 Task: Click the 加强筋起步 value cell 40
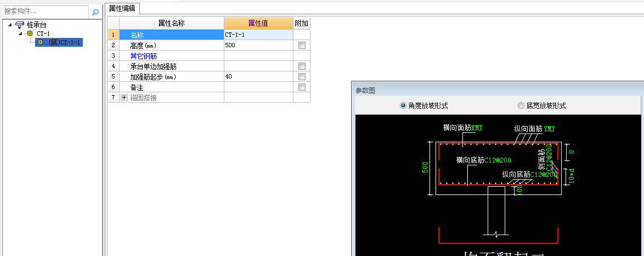(258, 76)
